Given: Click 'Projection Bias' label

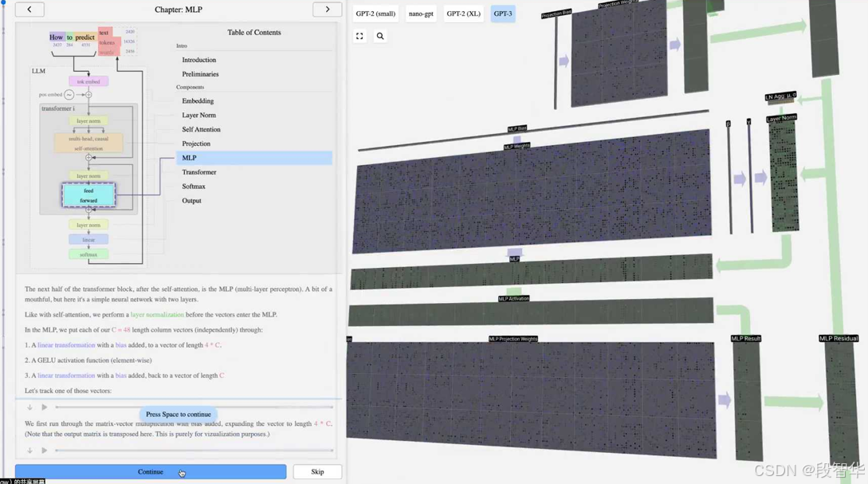Looking at the screenshot, I should [556, 14].
